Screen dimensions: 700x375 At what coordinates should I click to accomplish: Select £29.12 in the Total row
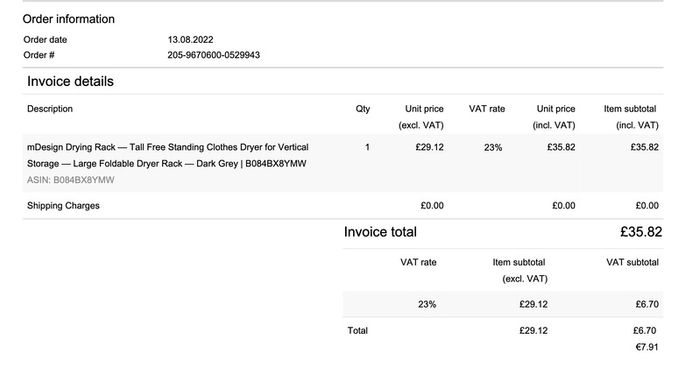533,331
